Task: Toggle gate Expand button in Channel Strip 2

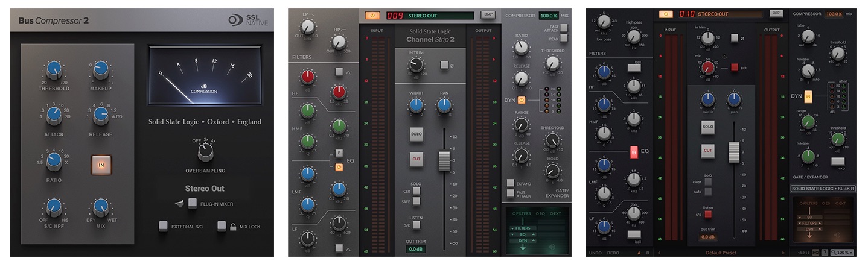Action: (511, 183)
